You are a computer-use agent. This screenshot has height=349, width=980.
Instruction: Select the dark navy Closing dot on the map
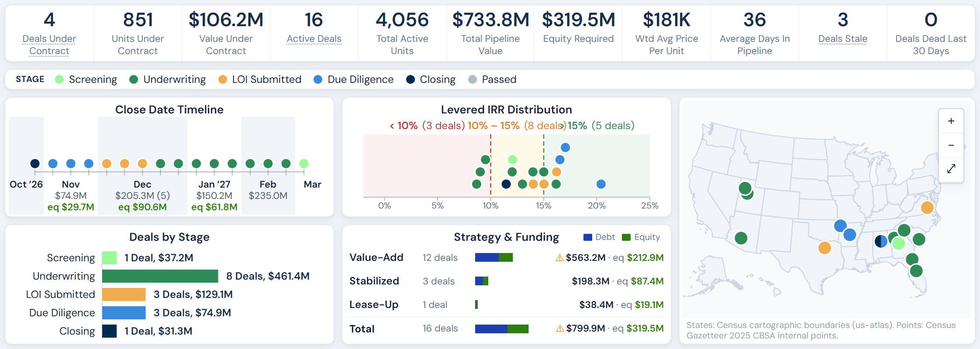pos(881,241)
